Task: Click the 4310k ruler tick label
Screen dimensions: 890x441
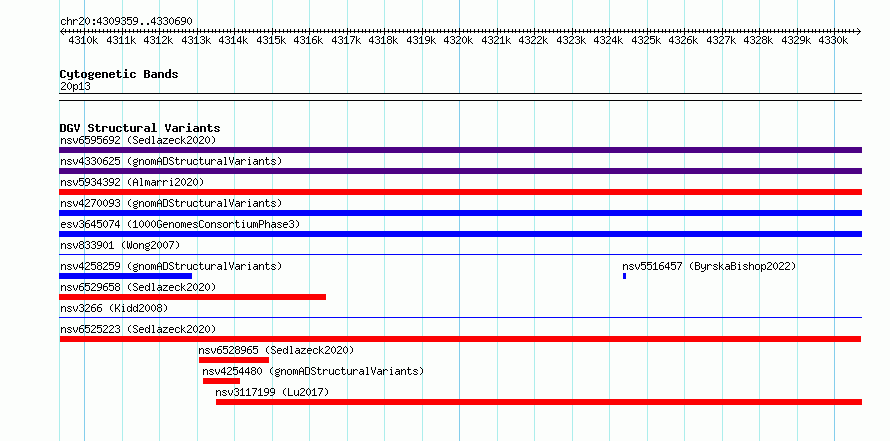Action: (x=83, y=40)
